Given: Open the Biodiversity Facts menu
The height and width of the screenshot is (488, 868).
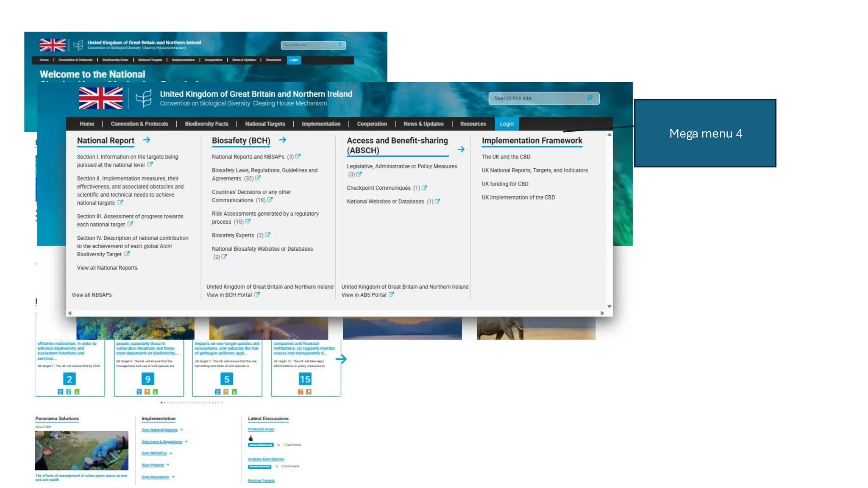Looking at the screenshot, I should tap(206, 124).
